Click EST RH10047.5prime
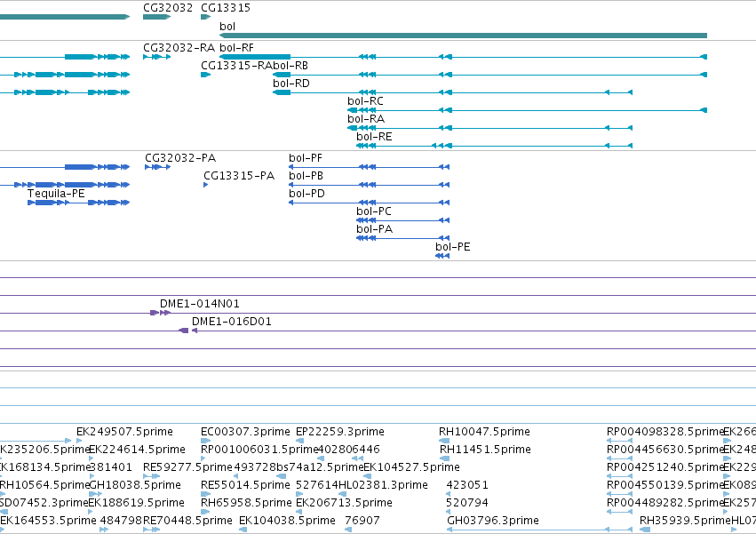 click(x=484, y=432)
